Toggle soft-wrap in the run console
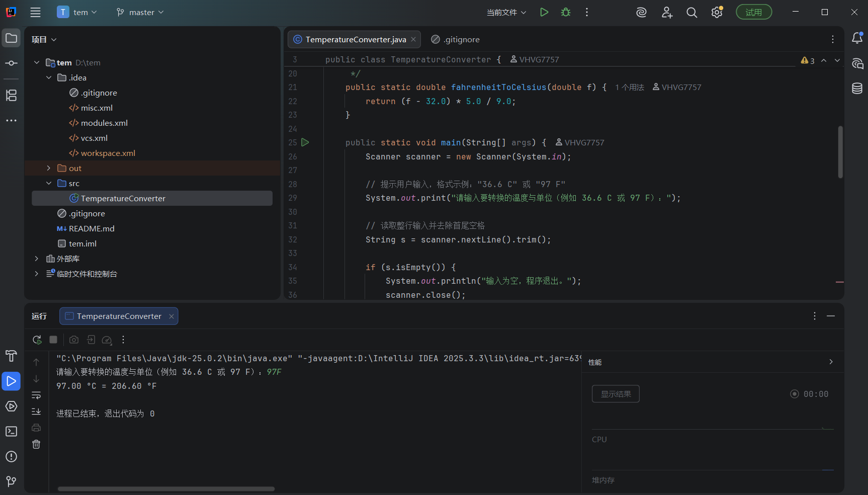Viewport: 868px width, 495px height. click(36, 395)
